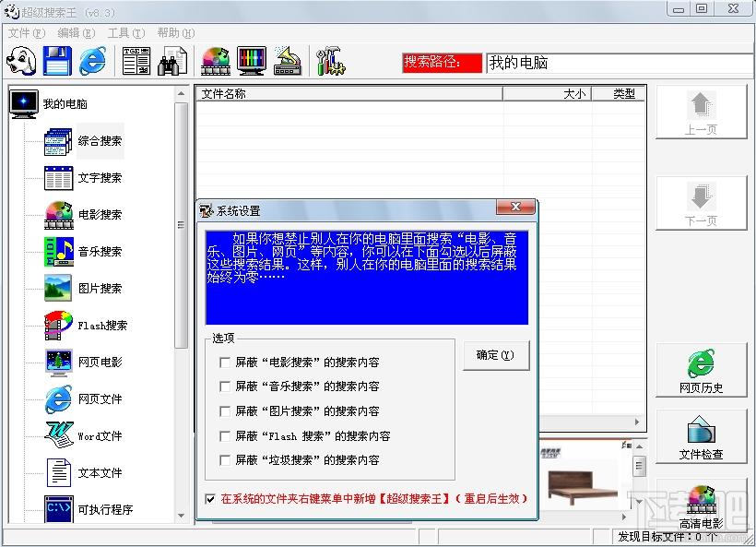The width and height of the screenshot is (756, 547).
Task: Click the 确定(Y) button
Action: point(496,355)
